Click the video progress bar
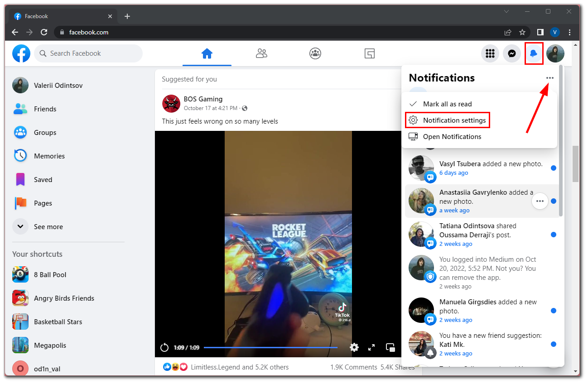 click(x=270, y=348)
